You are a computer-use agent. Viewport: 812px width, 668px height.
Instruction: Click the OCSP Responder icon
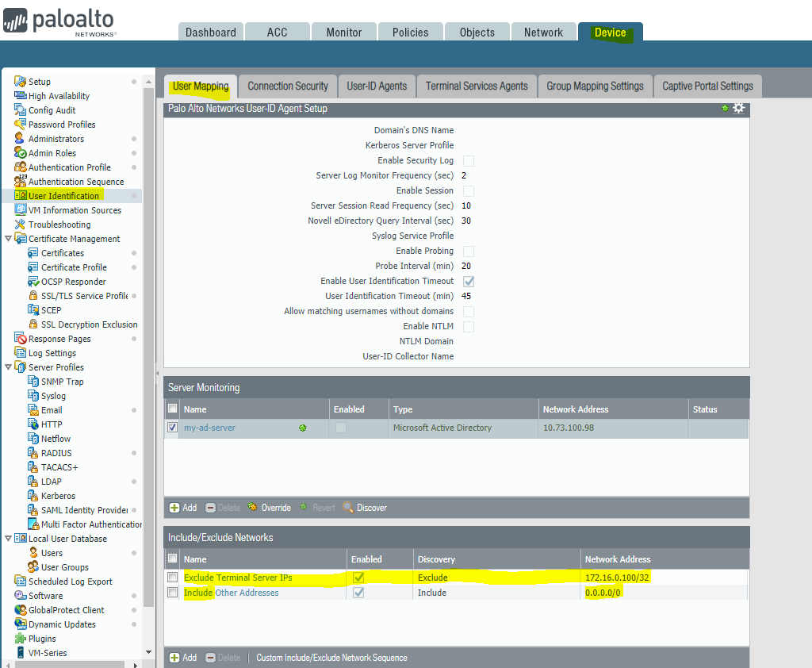33,282
